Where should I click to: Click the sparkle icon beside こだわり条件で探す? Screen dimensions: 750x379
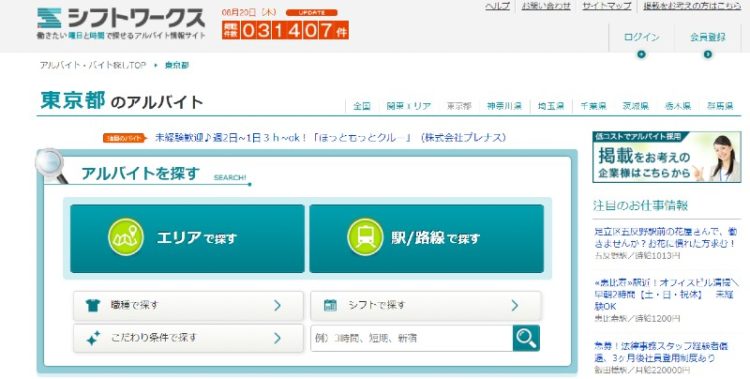pos(93,338)
